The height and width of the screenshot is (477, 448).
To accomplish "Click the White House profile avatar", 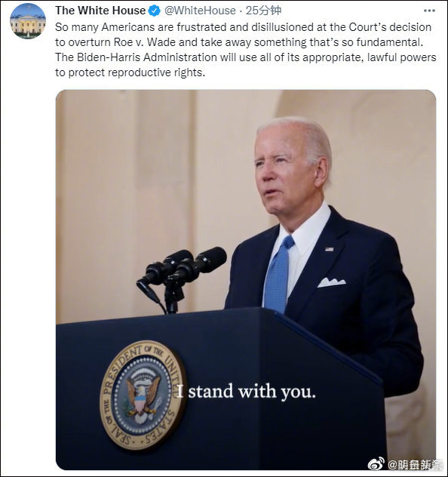I will pos(28,21).
